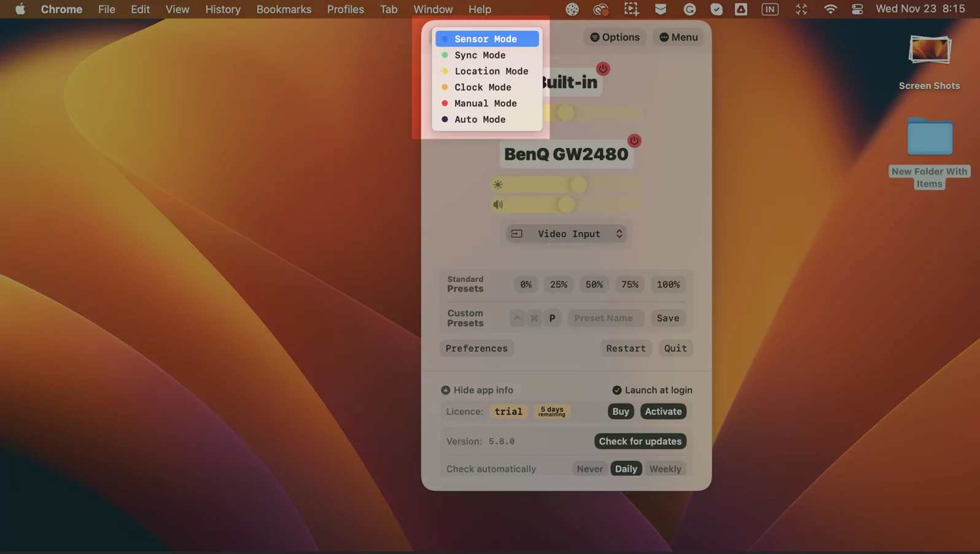The height and width of the screenshot is (554, 980).
Task: Click the envelope mail menu bar icon
Action: click(661, 9)
